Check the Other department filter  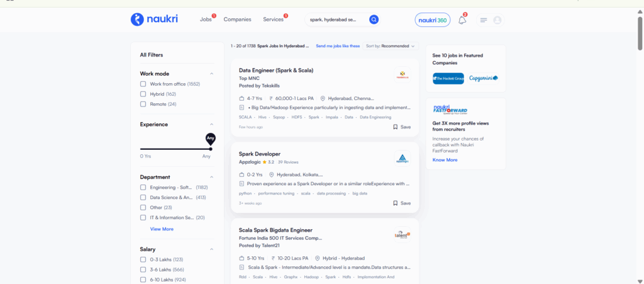(x=143, y=208)
